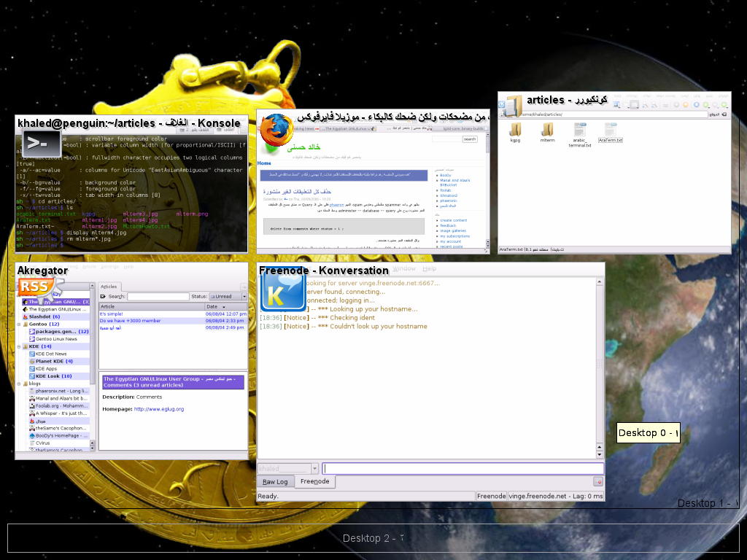Open the www.eglug.org homepage link
This screenshot has width=747, height=560.
pyautogui.click(x=159, y=409)
